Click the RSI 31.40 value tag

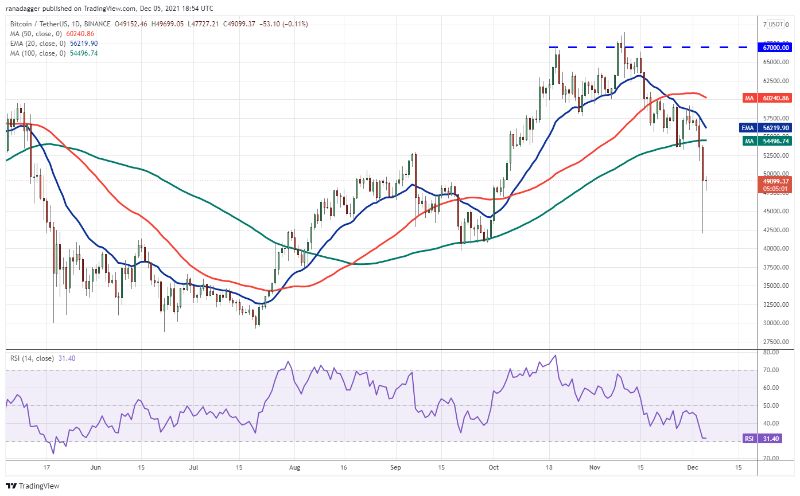[x=771, y=437]
